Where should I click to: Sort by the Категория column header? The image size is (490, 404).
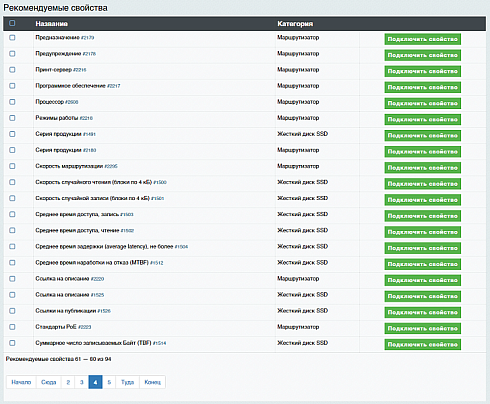tap(295, 24)
